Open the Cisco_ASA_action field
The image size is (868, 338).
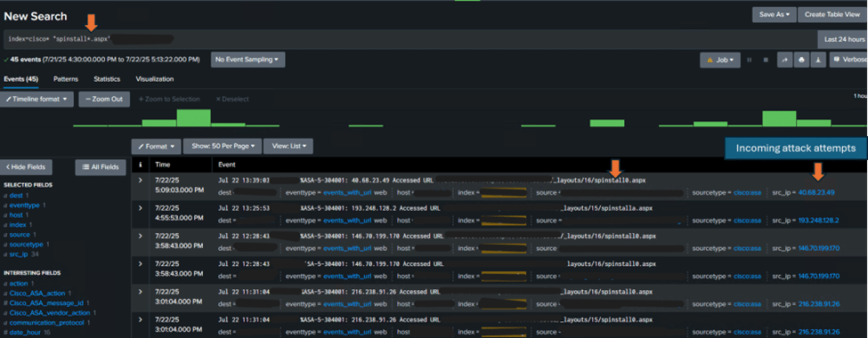[x=37, y=294]
